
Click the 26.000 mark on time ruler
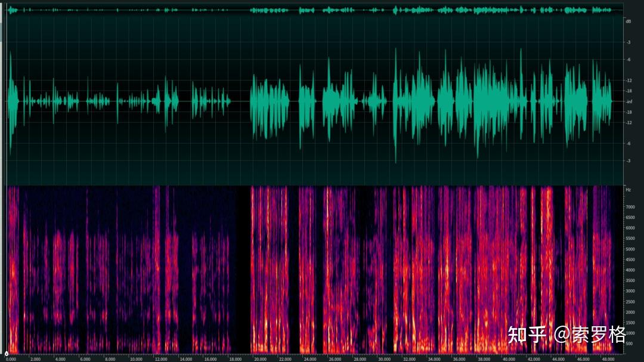pyautogui.click(x=335, y=359)
